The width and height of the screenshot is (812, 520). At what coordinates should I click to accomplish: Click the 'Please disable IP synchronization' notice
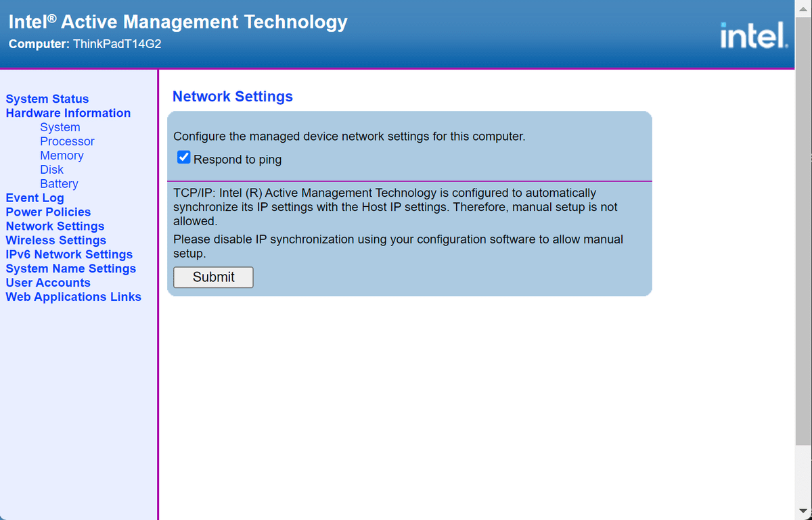pyautogui.click(x=399, y=247)
